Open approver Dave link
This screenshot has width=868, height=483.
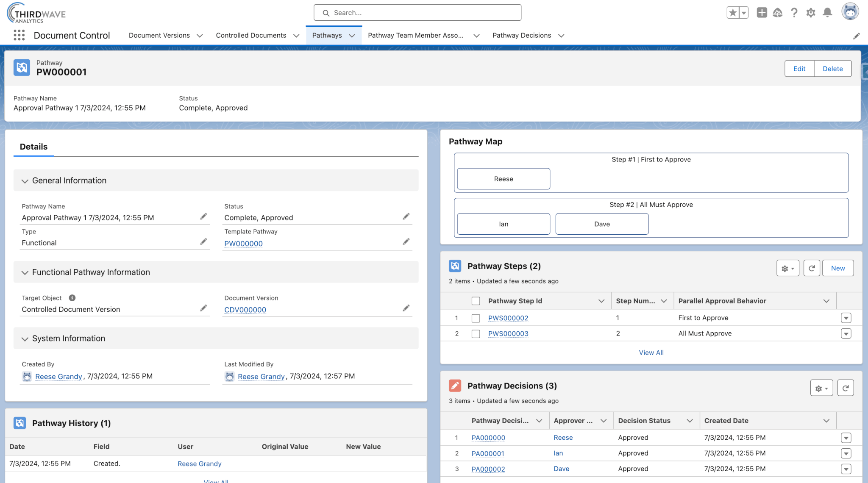[561, 469]
